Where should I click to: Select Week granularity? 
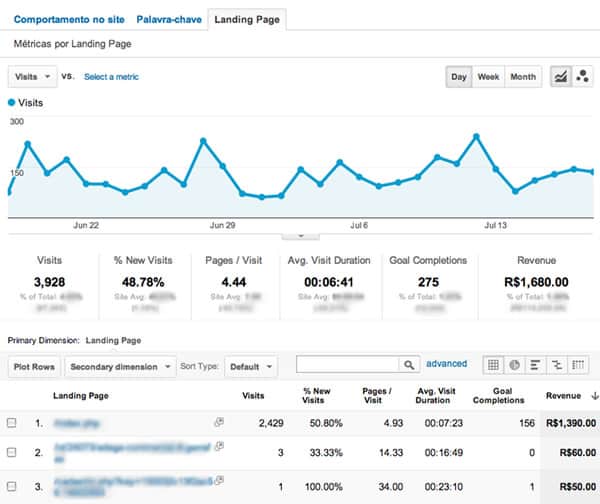(x=488, y=77)
